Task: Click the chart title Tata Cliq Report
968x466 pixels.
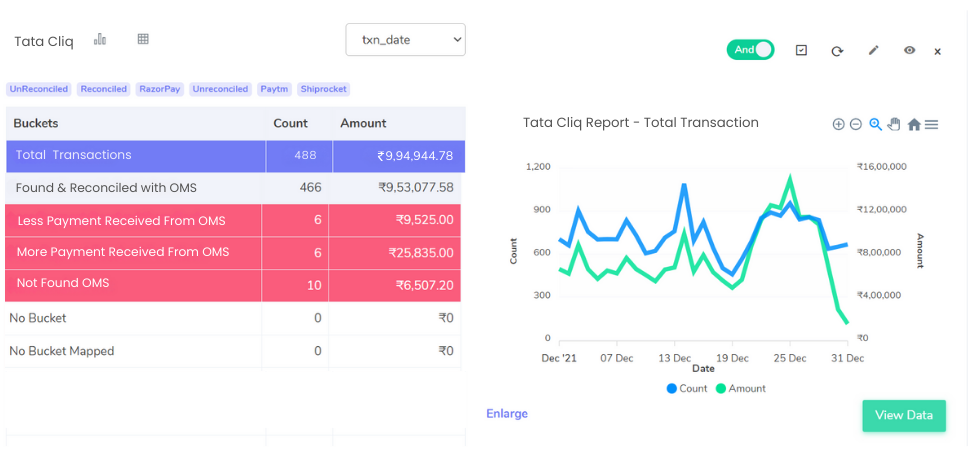Action: [x=641, y=123]
